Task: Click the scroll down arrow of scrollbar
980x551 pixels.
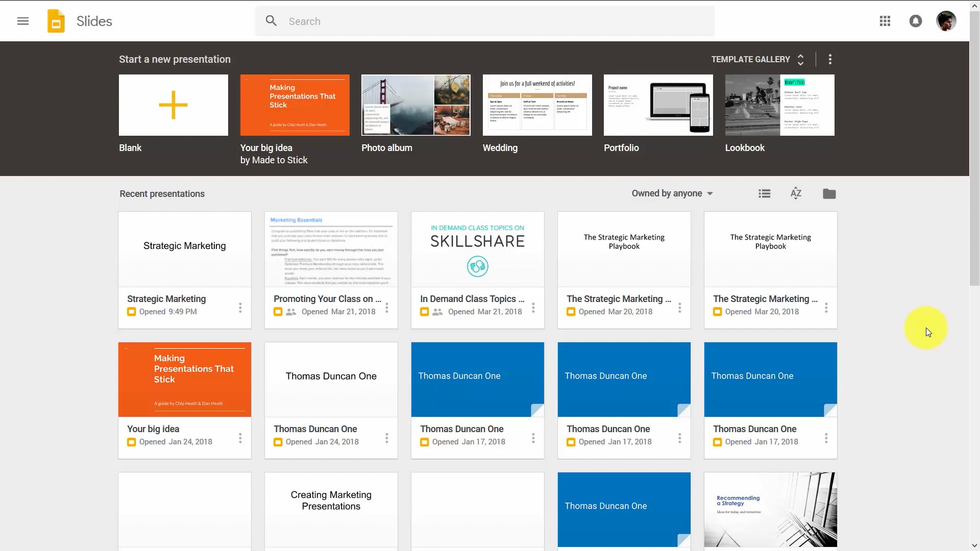Action: 974,546
